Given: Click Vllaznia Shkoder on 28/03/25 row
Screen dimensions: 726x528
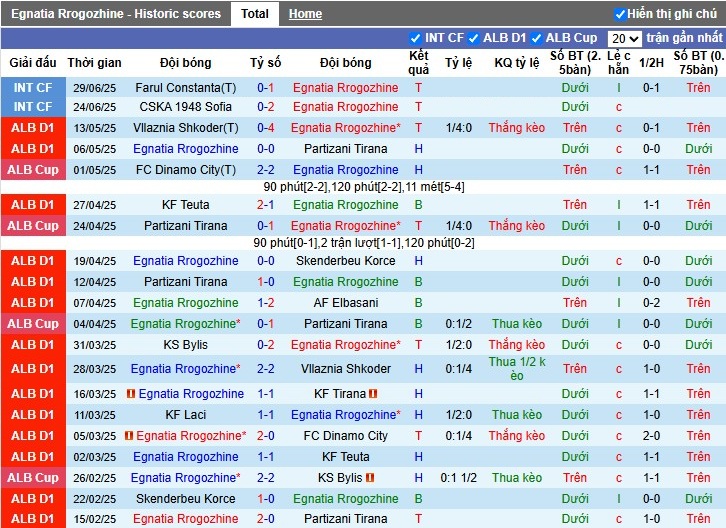Looking at the screenshot, I should click(345, 369).
